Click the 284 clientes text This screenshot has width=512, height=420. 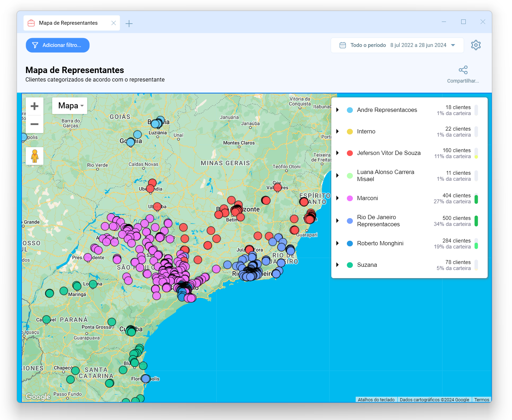tap(457, 241)
